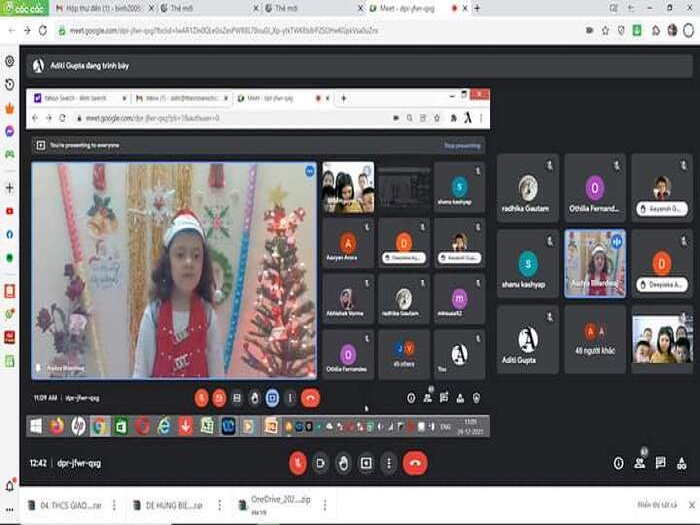Bookmark this page with star icon

tap(605, 30)
